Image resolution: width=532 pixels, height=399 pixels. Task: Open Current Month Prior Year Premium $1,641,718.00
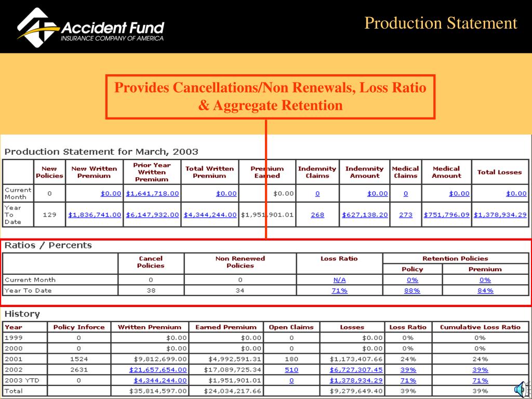(152, 193)
